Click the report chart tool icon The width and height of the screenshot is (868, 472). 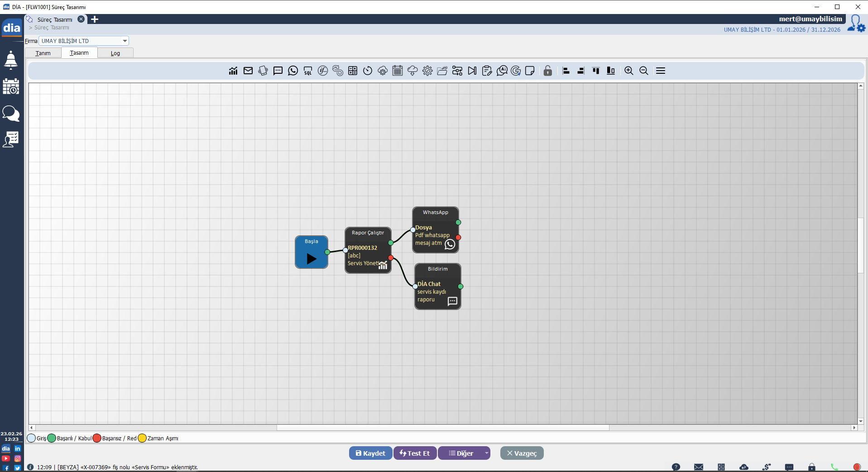(x=233, y=71)
